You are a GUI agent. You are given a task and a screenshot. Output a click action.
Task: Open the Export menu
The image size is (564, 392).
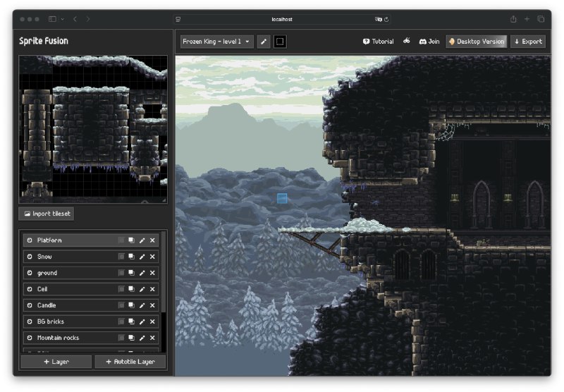click(528, 42)
